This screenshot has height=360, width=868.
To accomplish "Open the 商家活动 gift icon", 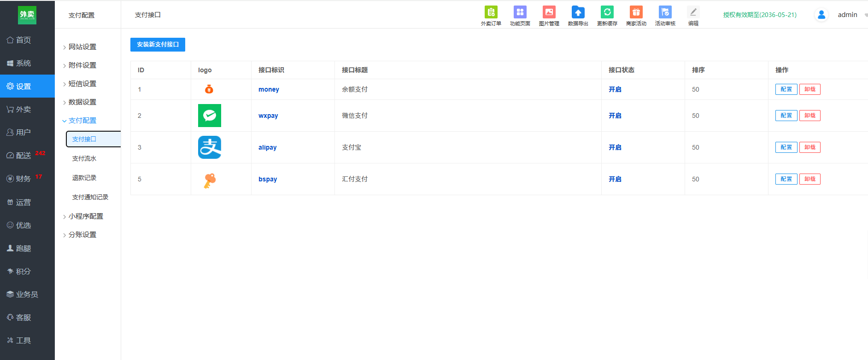I will point(636,12).
